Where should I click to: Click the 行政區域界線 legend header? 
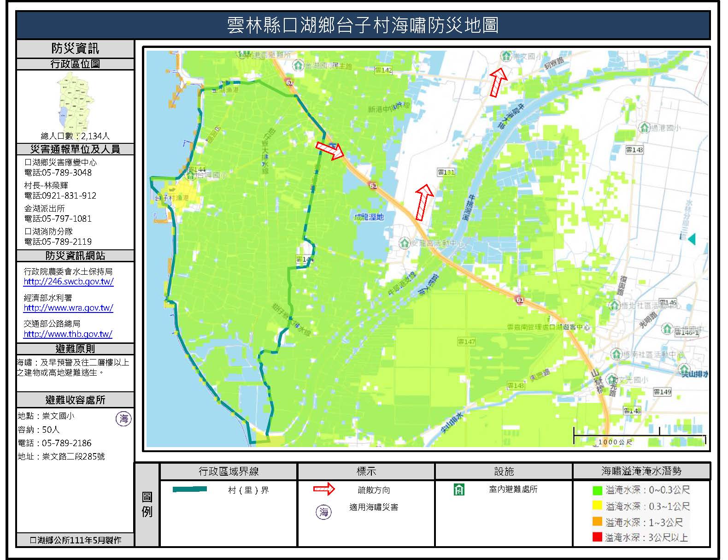229,471
